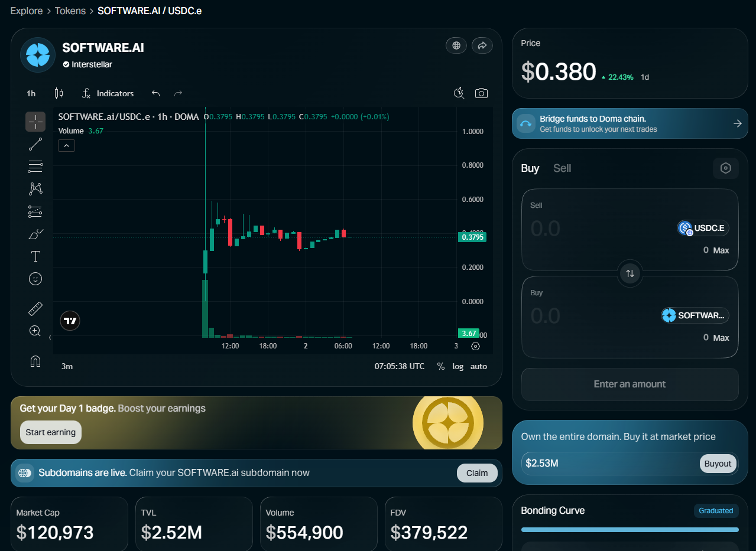This screenshot has width=756, height=551.
Task: Click the Claim subdomain button
Action: point(477,473)
